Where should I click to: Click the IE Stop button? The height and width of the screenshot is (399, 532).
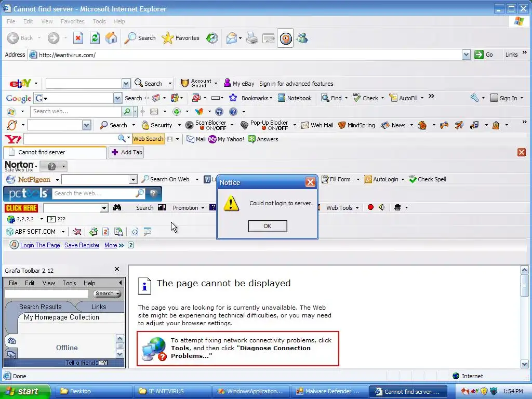coord(78,38)
